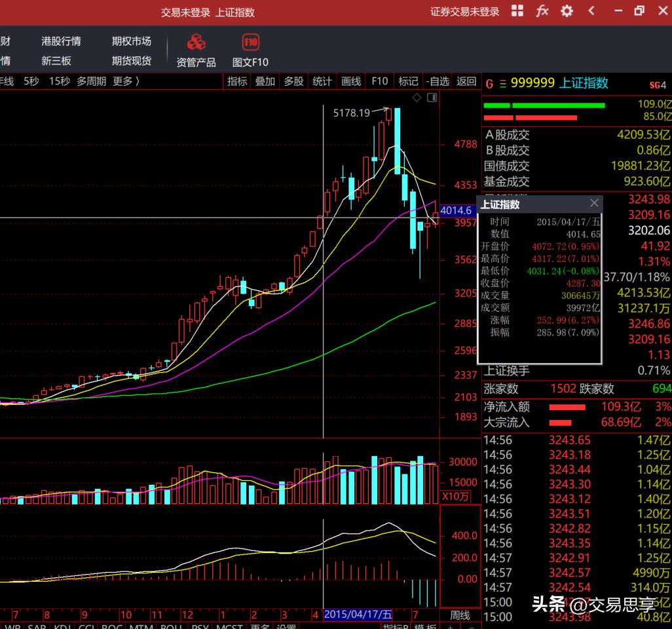Close the 上证指数 data popup
The image size is (672, 629).
pyautogui.click(x=594, y=203)
